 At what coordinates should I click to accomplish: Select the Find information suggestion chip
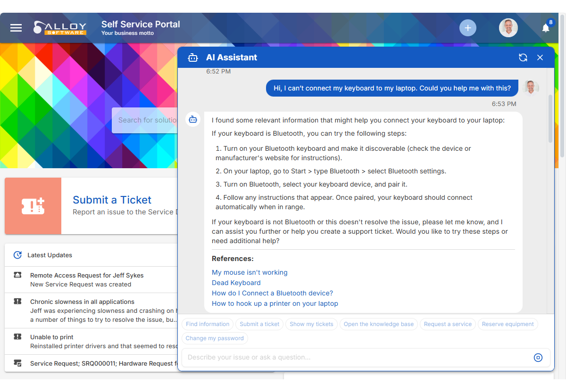208,324
